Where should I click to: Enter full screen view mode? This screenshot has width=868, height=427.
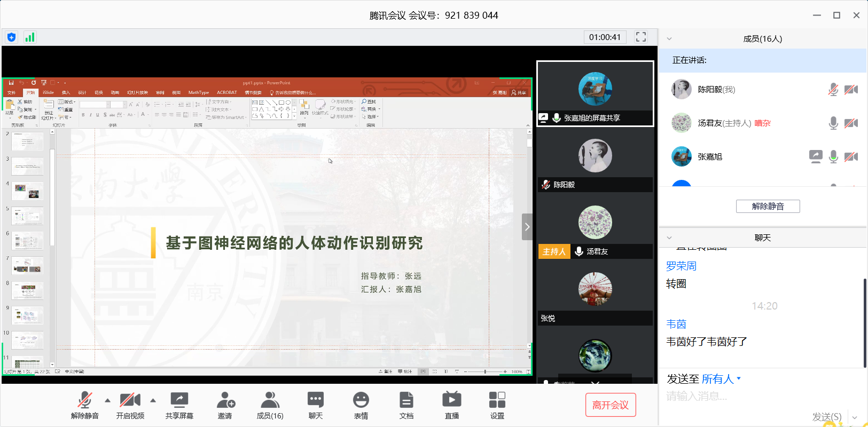(641, 37)
